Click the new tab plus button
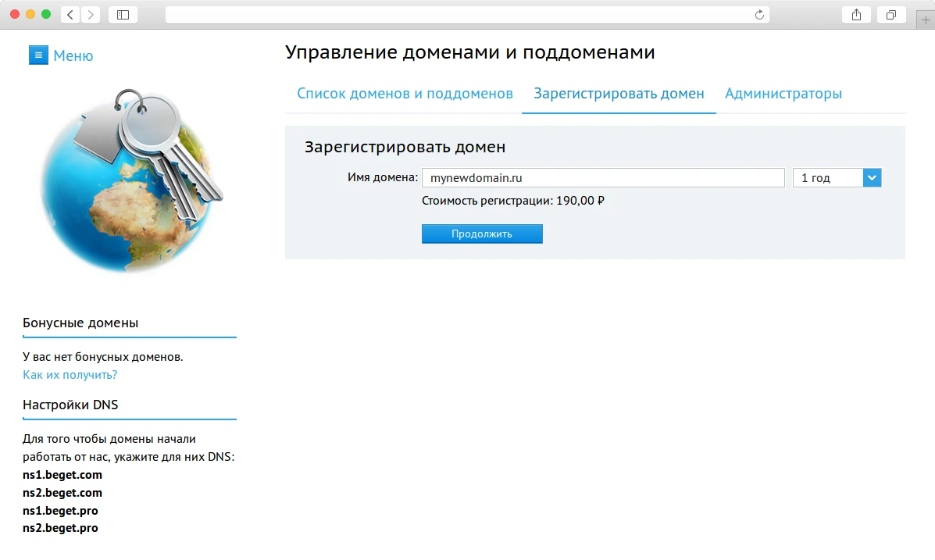The height and width of the screenshot is (560, 935). (x=925, y=19)
